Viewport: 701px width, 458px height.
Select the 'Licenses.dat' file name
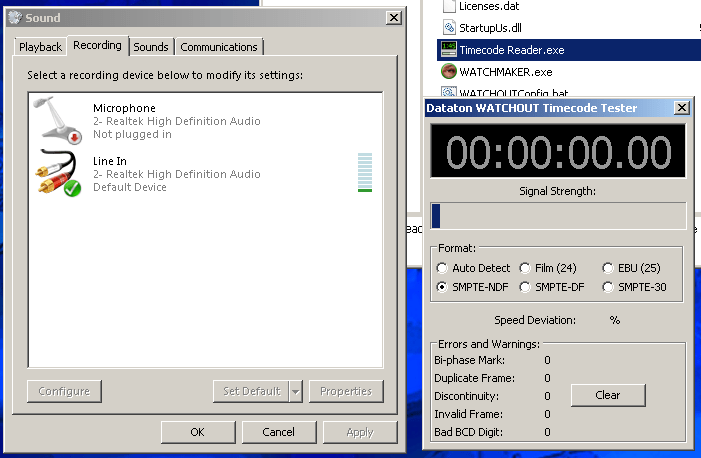click(489, 6)
